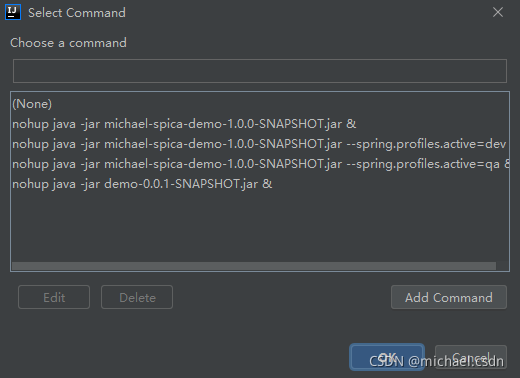Select the (None) entry

point(260,104)
